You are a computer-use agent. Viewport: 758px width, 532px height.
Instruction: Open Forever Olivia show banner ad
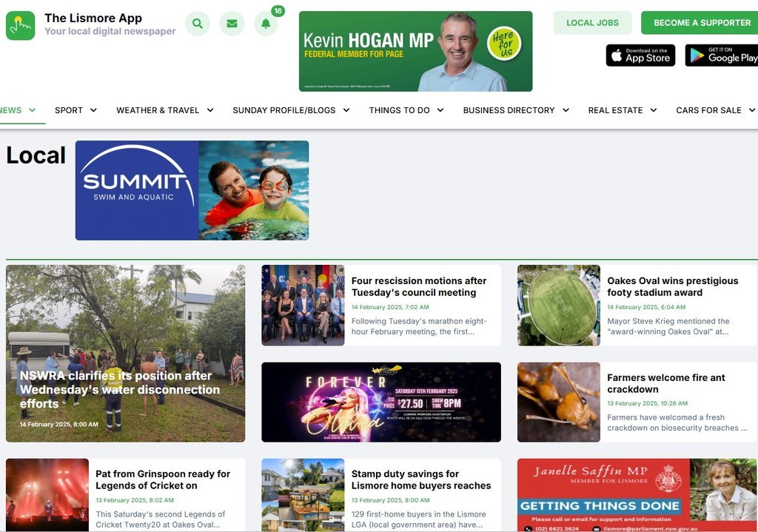(x=381, y=402)
